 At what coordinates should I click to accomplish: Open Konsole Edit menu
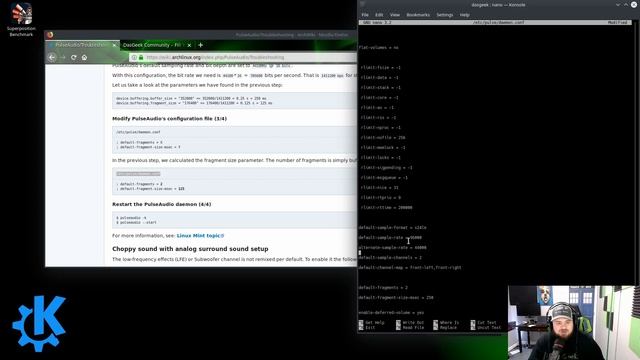379,15
